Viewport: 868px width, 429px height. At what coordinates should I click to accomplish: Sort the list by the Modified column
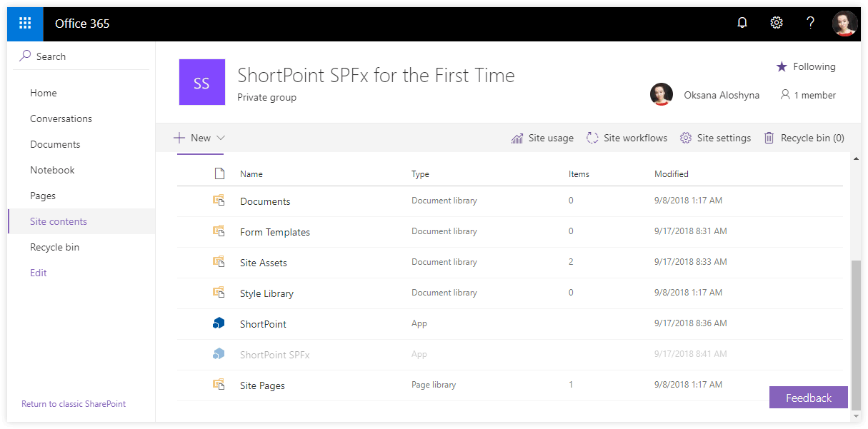(671, 173)
